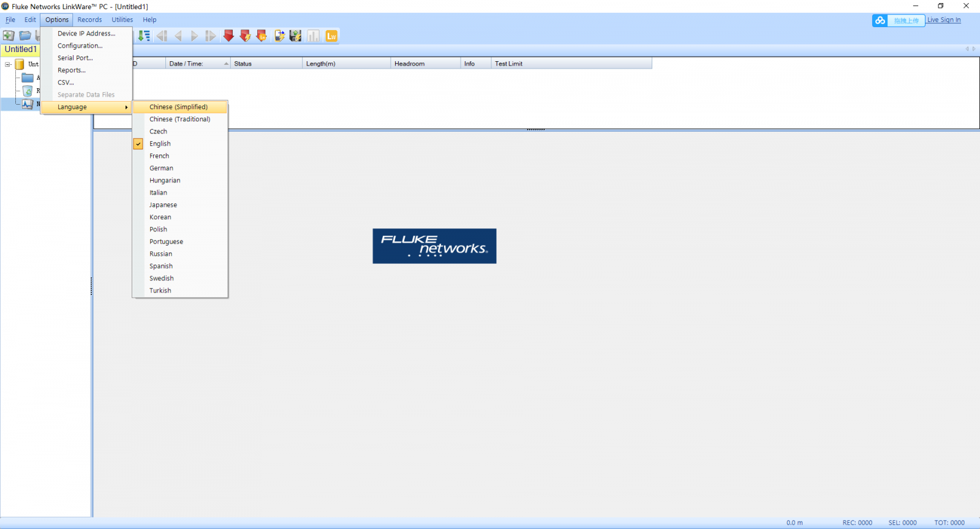Choose Chinese (Simplified) language
The width and height of the screenshot is (980, 529).
tap(178, 107)
